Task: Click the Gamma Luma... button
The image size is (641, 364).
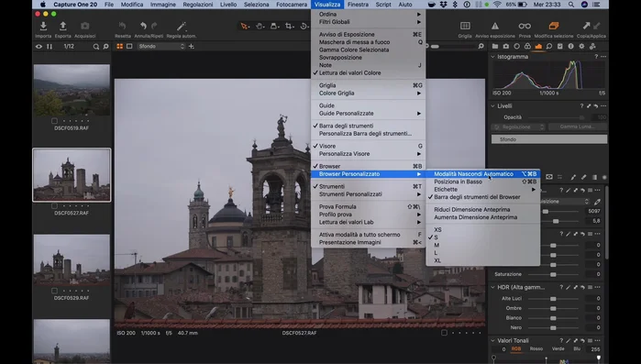Action: [577, 127]
